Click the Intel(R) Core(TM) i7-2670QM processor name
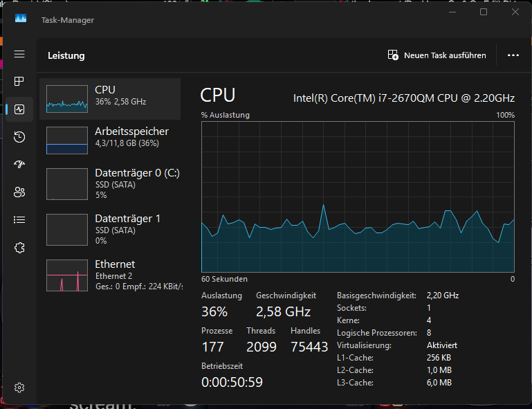This screenshot has width=532, height=409. [x=404, y=98]
